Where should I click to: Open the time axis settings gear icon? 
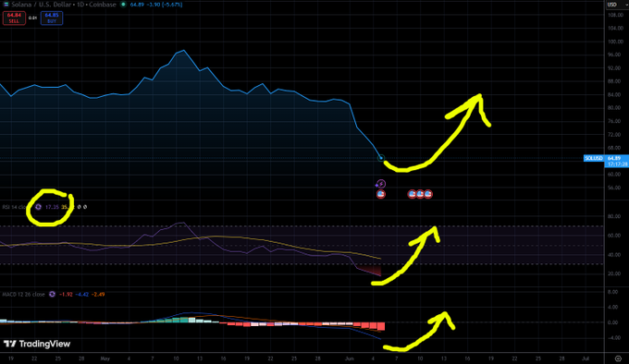click(618, 358)
